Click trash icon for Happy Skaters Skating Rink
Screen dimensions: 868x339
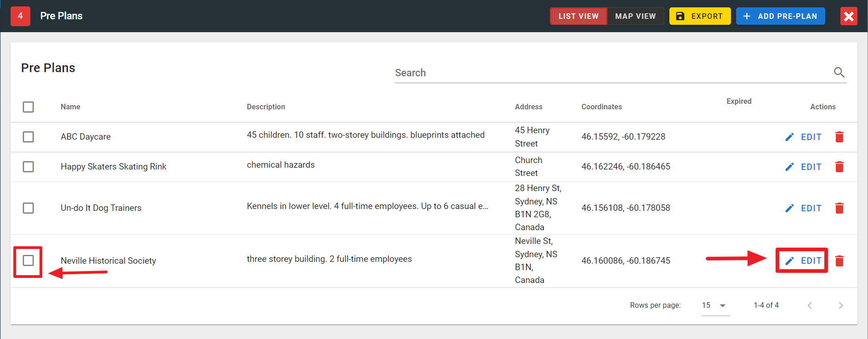(x=839, y=167)
